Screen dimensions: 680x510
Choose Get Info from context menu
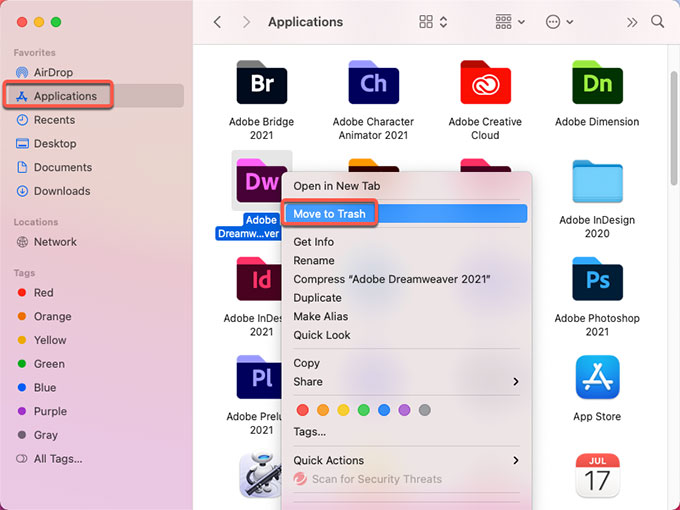(406, 242)
